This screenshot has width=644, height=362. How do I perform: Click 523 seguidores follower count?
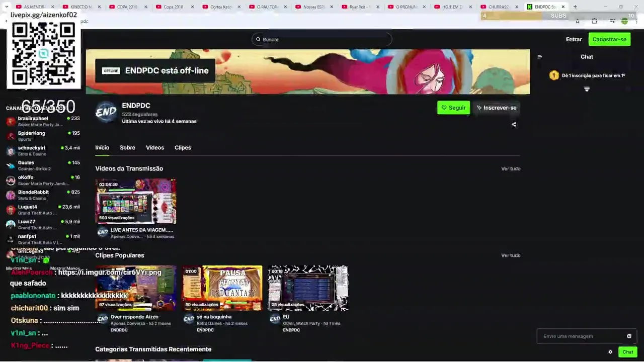[139, 114]
